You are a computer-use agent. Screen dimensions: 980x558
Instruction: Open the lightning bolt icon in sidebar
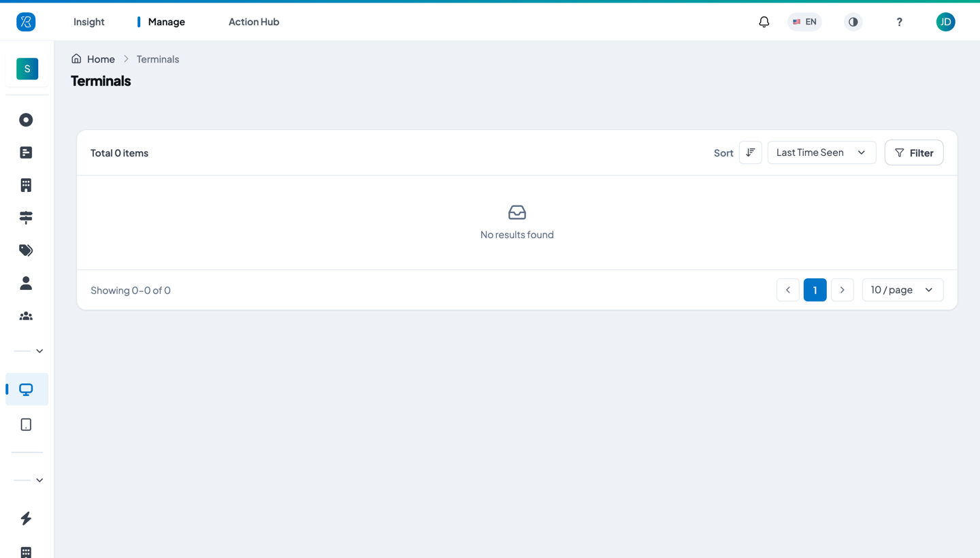[26, 519]
